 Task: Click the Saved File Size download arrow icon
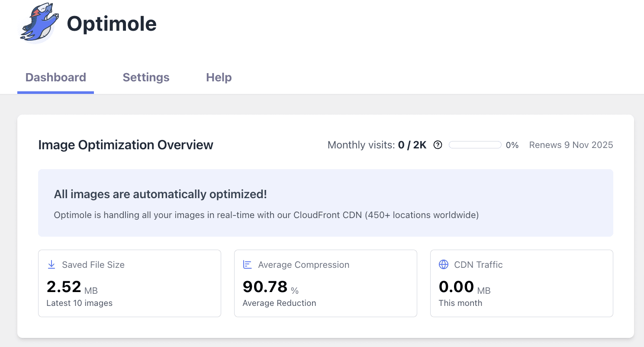52,265
